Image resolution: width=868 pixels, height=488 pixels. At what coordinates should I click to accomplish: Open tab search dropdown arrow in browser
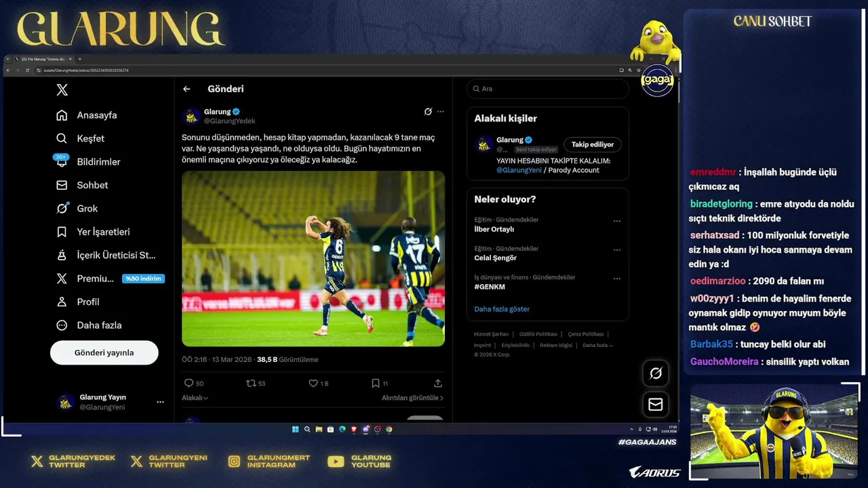tap(7, 59)
